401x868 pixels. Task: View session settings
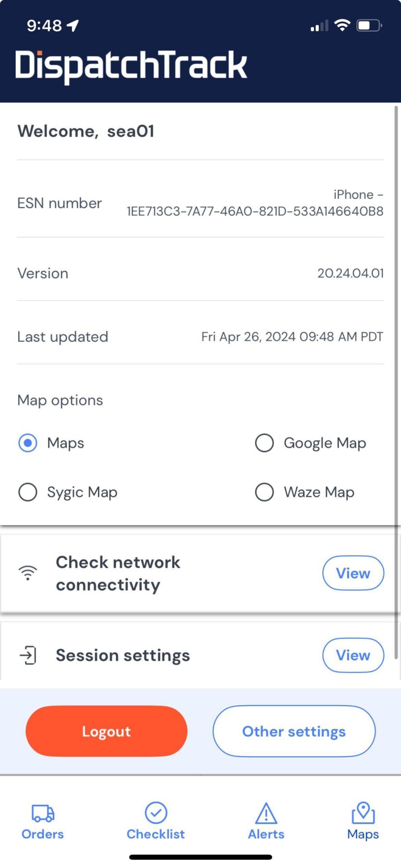click(x=353, y=655)
